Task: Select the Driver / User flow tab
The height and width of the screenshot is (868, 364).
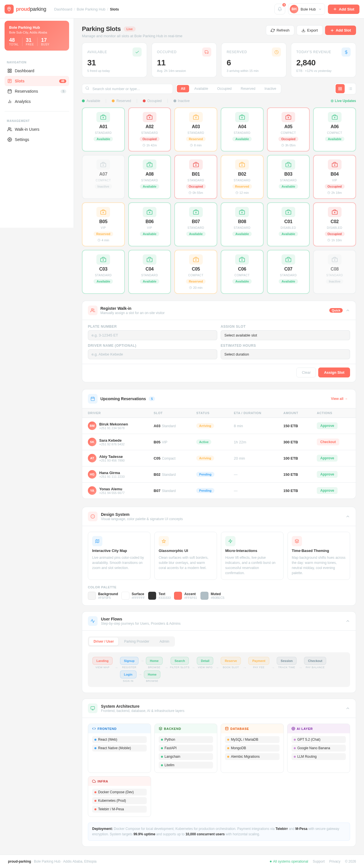Action: 104,641
